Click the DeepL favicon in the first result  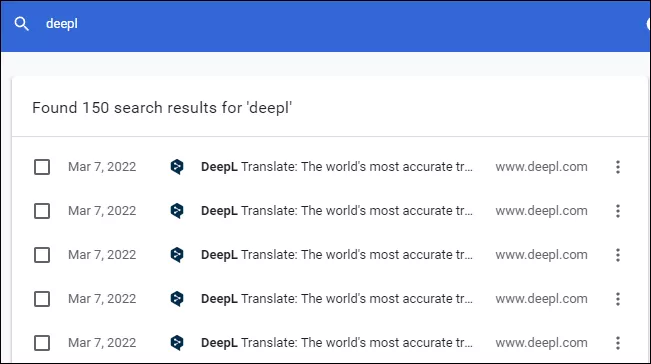click(x=177, y=167)
